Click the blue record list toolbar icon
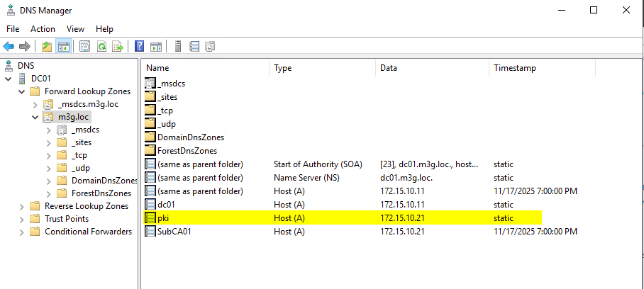Viewport: 644px width, 289px height. (194, 47)
